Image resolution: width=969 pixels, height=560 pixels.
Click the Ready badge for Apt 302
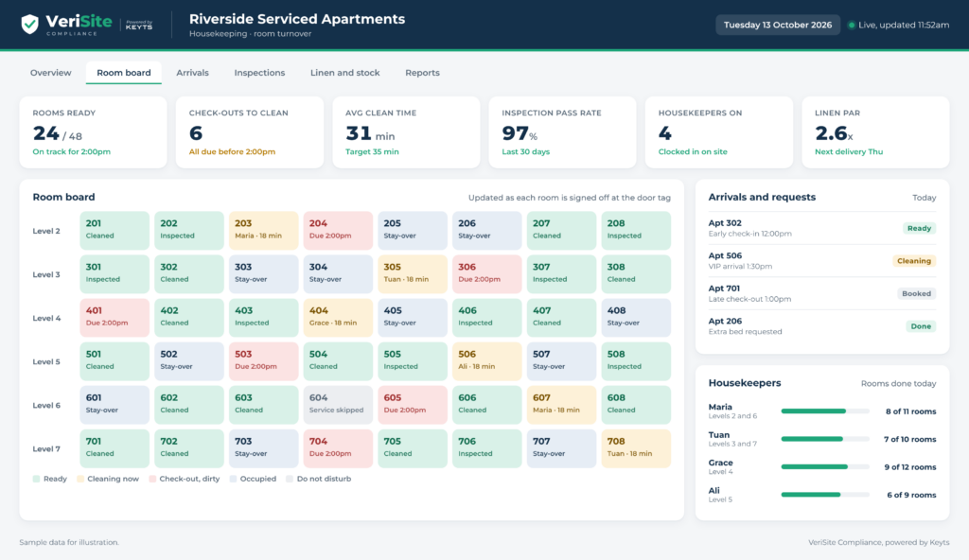point(919,229)
